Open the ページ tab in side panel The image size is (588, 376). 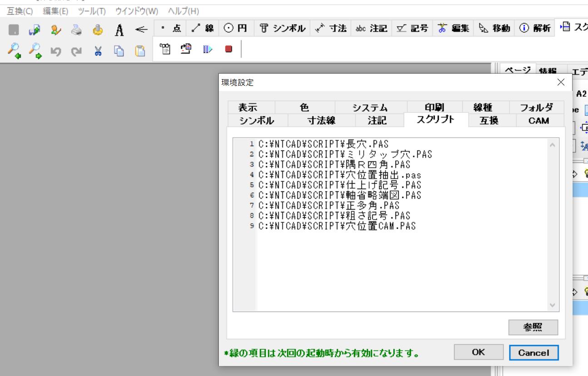(519, 70)
